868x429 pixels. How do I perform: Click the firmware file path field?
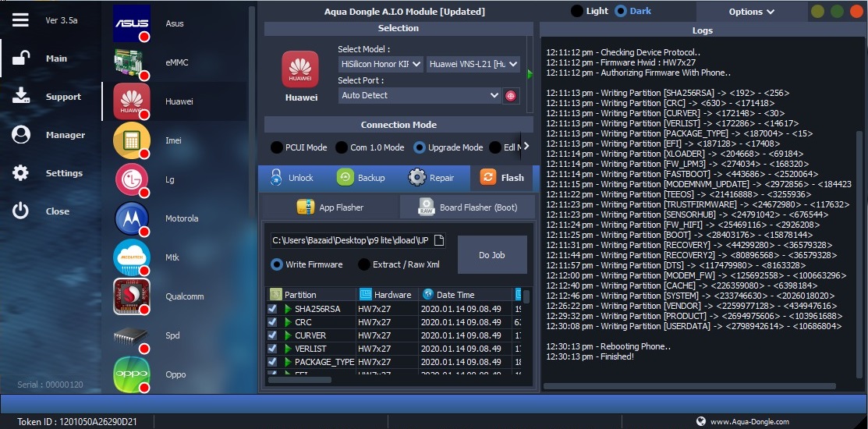(x=349, y=240)
